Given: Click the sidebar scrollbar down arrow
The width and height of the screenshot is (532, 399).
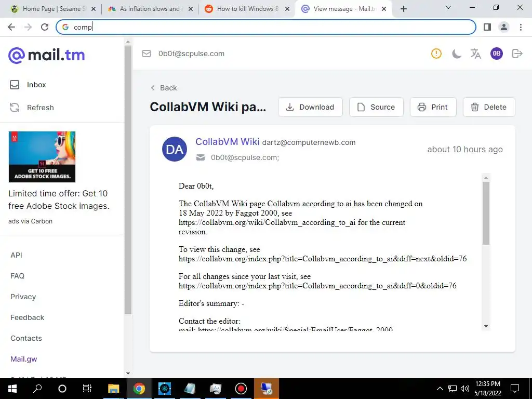Looking at the screenshot, I should [128, 374].
